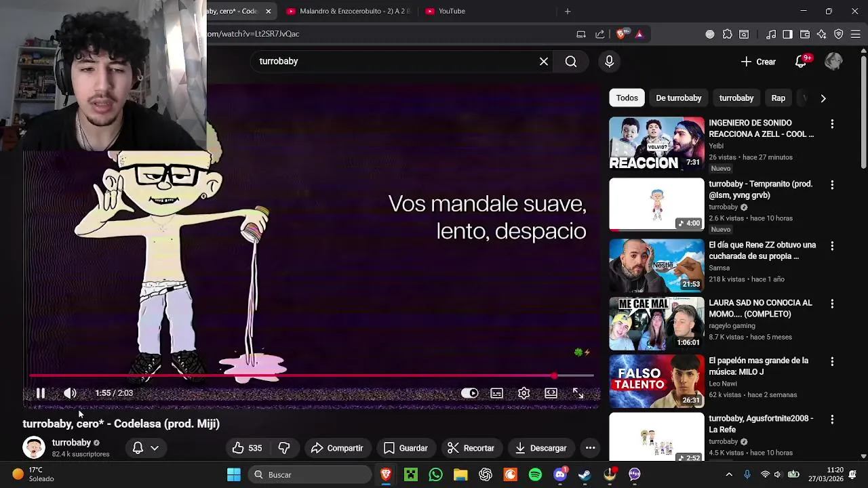The height and width of the screenshot is (488, 868).
Task: Open the title LAURA SAD NO CONOCIA AL MOMO
Action: coord(760,308)
